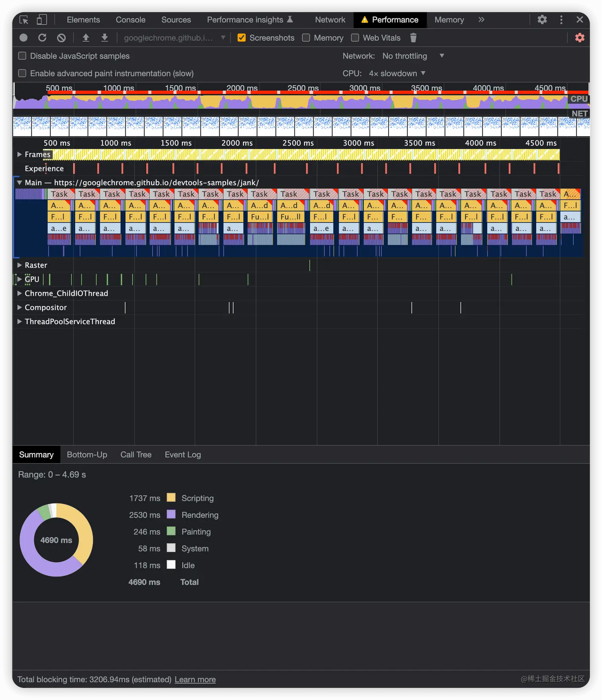Expand the Raster track
The image size is (602, 700).
(x=19, y=265)
